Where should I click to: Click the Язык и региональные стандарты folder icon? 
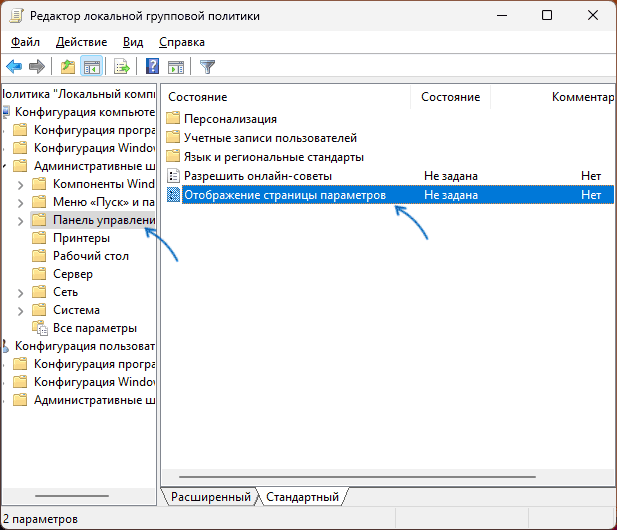click(x=173, y=156)
